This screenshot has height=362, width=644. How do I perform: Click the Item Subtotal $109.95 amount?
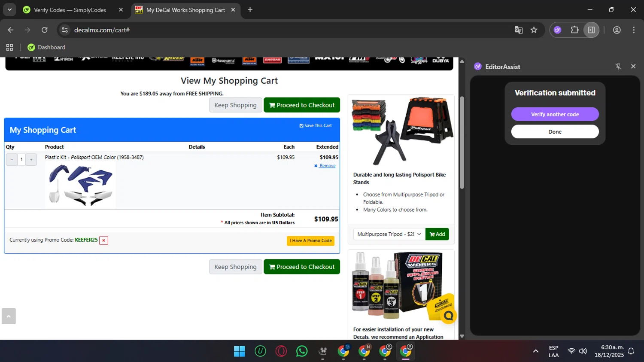[x=326, y=219]
